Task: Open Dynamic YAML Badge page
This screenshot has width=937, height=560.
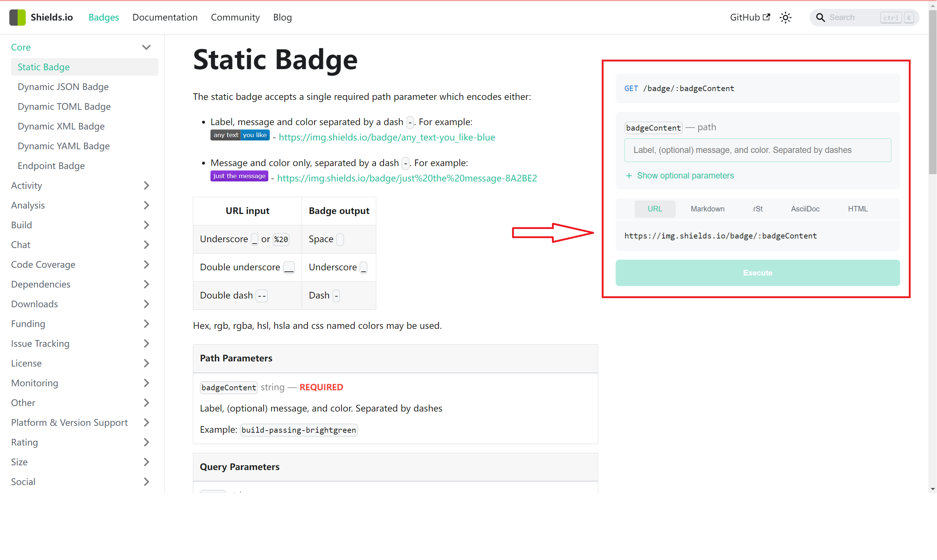Action: click(63, 146)
